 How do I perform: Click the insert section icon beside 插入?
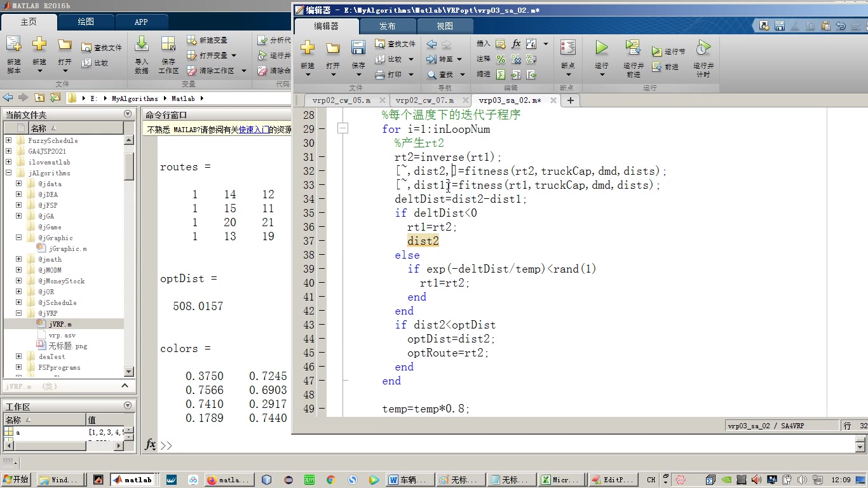[x=501, y=44]
